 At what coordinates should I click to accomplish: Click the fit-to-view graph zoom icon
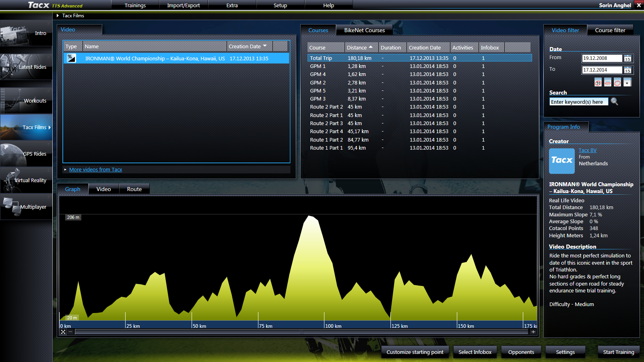point(63,332)
